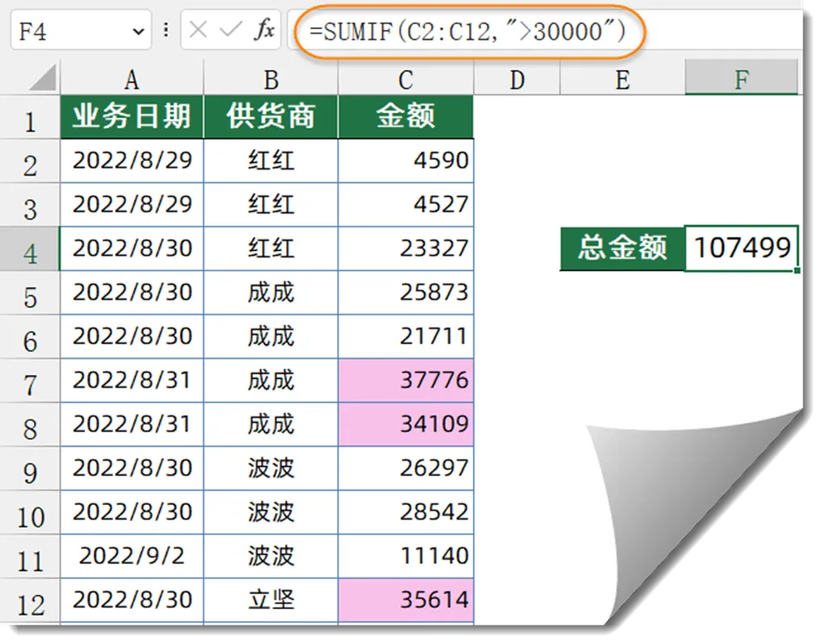Select cell F4 showing 107499
The image size is (822, 644).
(742, 248)
